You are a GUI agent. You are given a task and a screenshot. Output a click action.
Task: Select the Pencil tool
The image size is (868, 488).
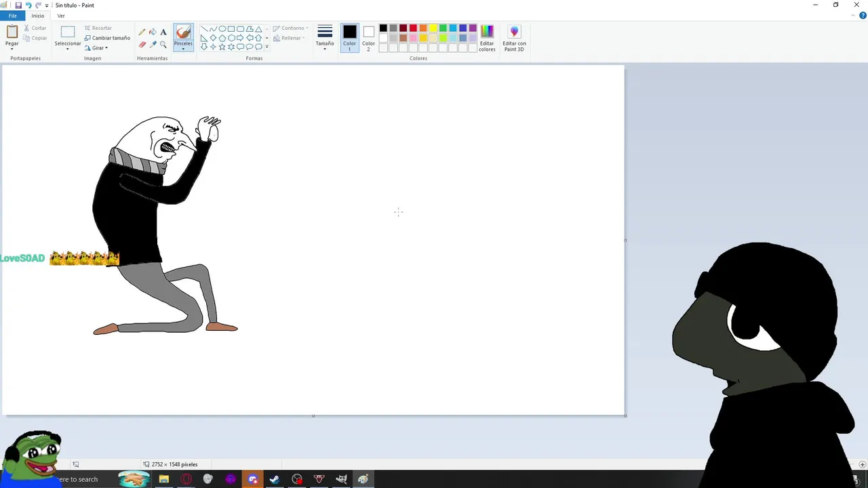142,32
